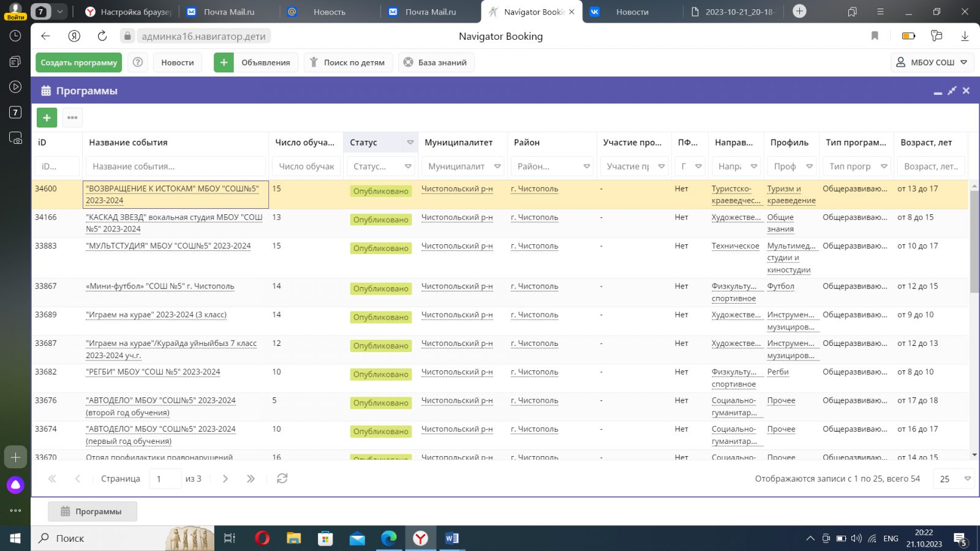Open the Программы tab in bottom panel

pyautogui.click(x=92, y=511)
